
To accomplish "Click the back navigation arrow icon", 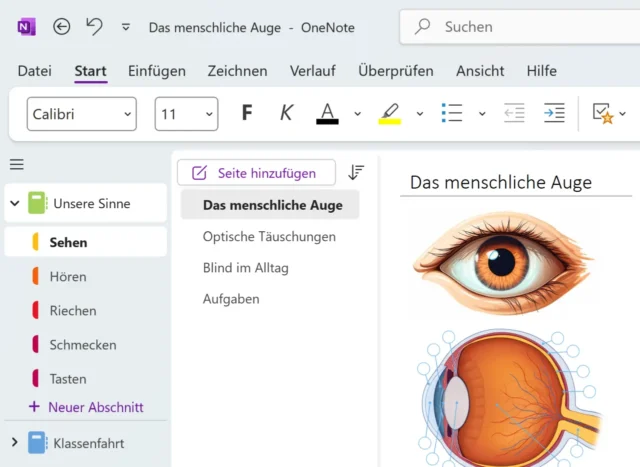I will point(62,27).
